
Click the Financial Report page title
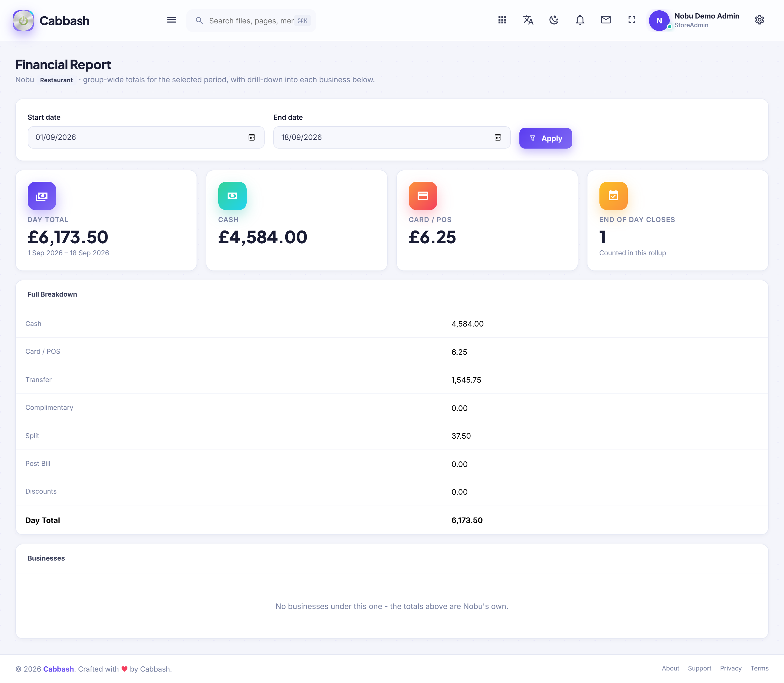click(x=63, y=65)
